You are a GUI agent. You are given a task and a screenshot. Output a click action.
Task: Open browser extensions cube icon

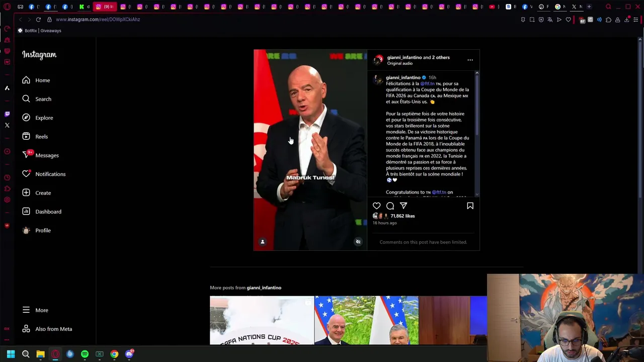click(x=608, y=20)
